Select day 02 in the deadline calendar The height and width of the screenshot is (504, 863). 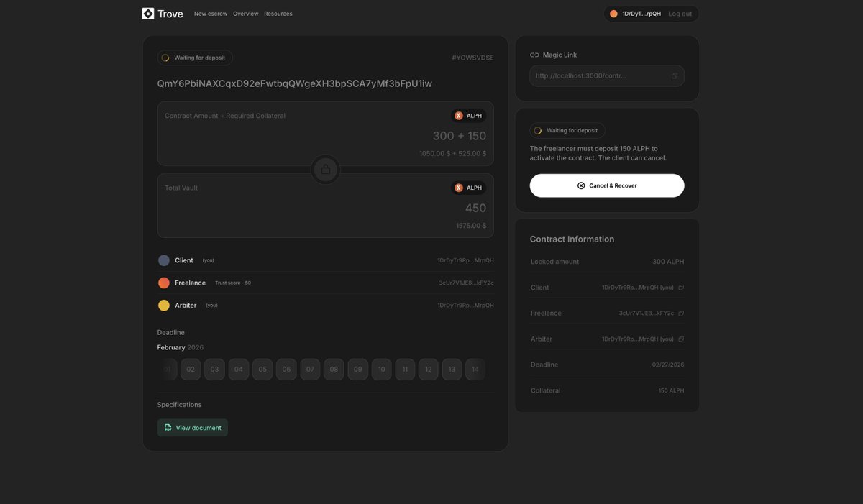pyautogui.click(x=191, y=370)
